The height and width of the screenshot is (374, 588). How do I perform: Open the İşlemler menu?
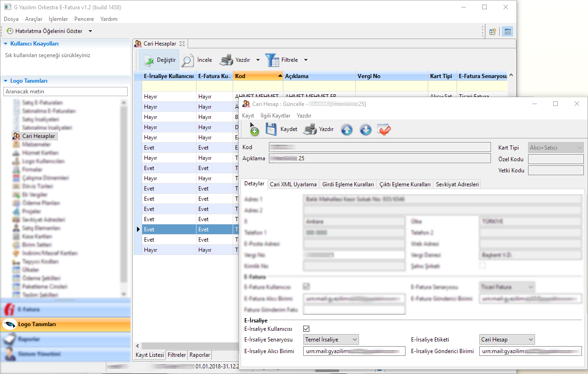pyautogui.click(x=58, y=19)
